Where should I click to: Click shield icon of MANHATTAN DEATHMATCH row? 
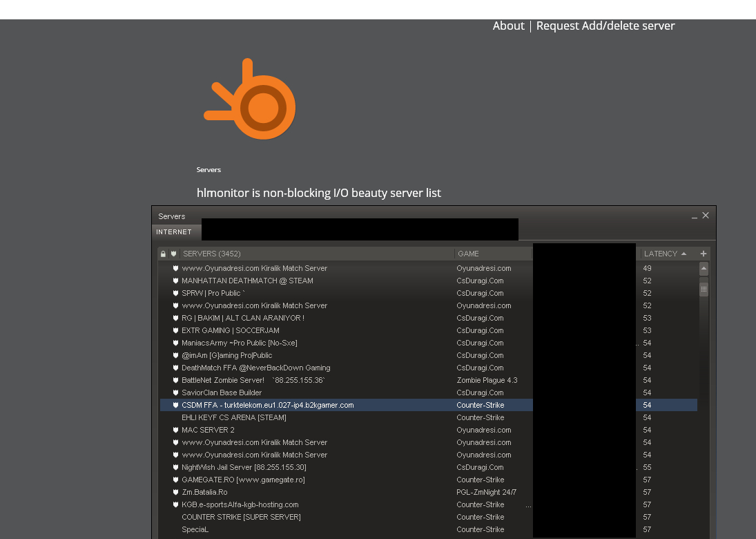[175, 281]
